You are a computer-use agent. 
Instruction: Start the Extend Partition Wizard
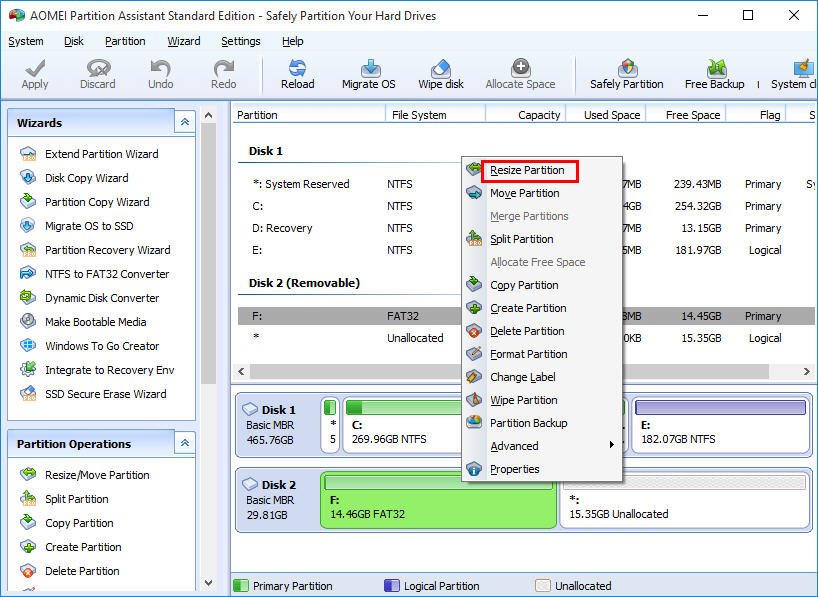pos(89,154)
